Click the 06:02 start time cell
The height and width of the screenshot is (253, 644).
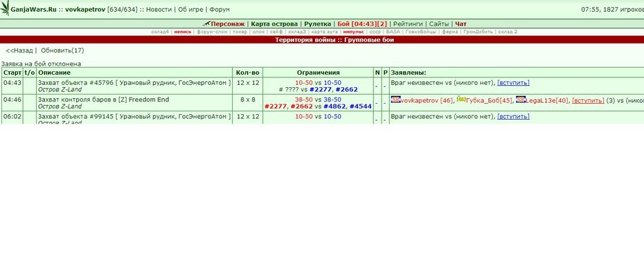(x=12, y=118)
